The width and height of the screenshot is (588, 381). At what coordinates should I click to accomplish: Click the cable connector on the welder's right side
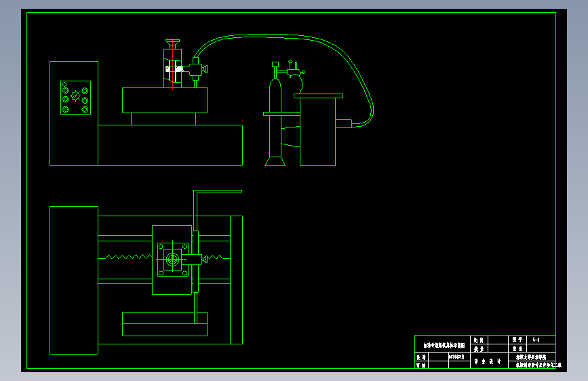pos(343,124)
